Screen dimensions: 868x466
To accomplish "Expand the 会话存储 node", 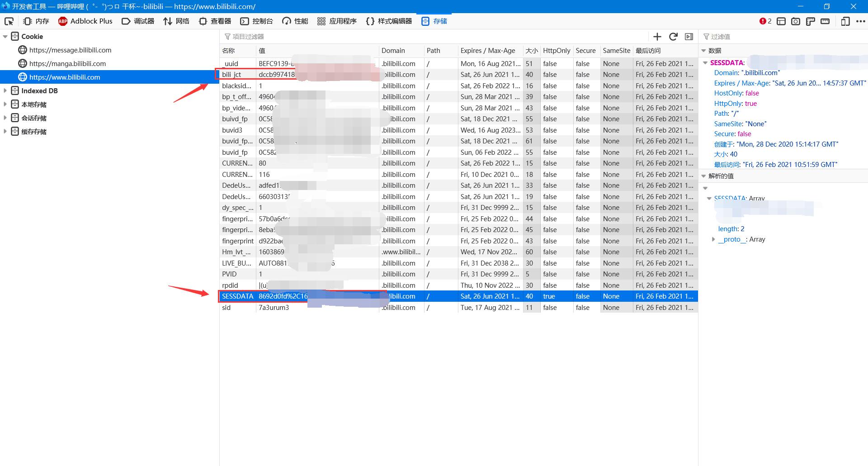I will pos(5,118).
